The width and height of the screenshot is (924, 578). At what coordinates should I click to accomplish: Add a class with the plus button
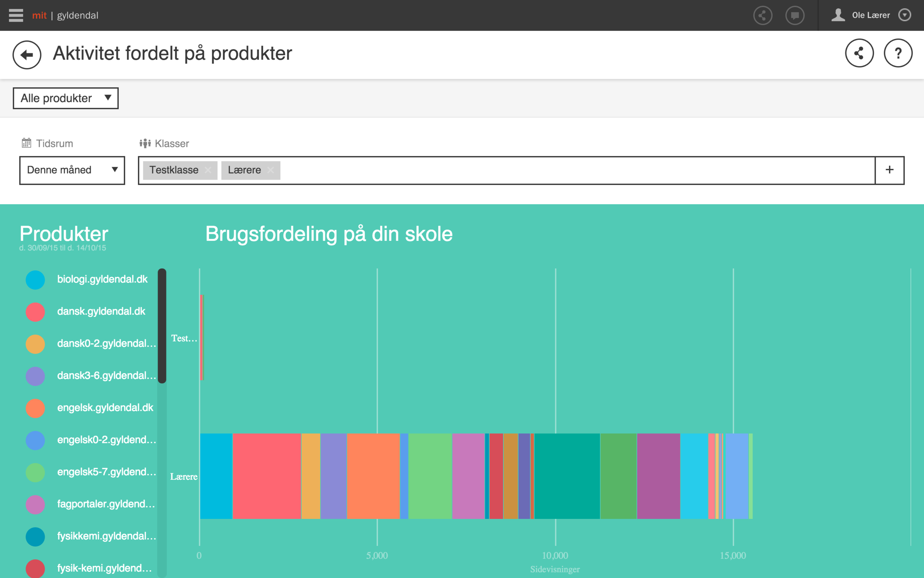pyautogui.click(x=889, y=170)
